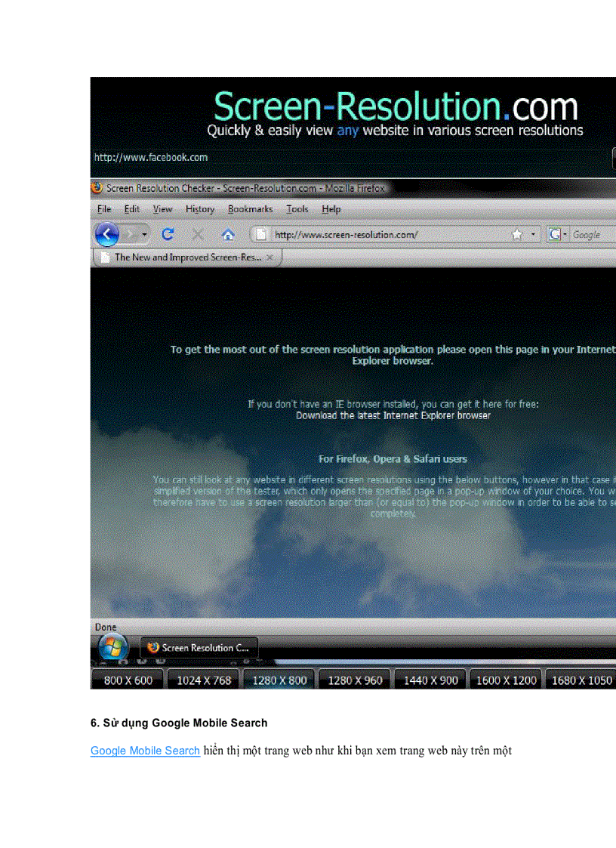Open the File menu
Viewport: 616px width, 848px height.
tap(103, 208)
